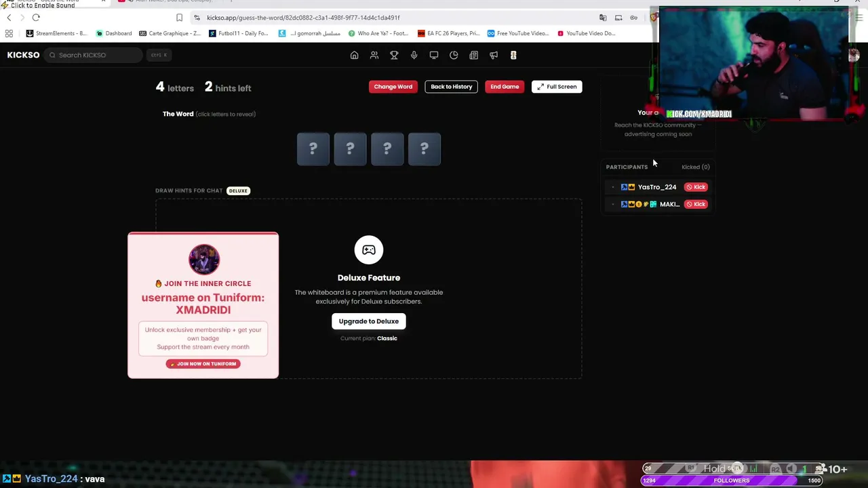Click the site settings icon beside the URL
This screenshot has width=868, height=488.
(x=197, y=18)
